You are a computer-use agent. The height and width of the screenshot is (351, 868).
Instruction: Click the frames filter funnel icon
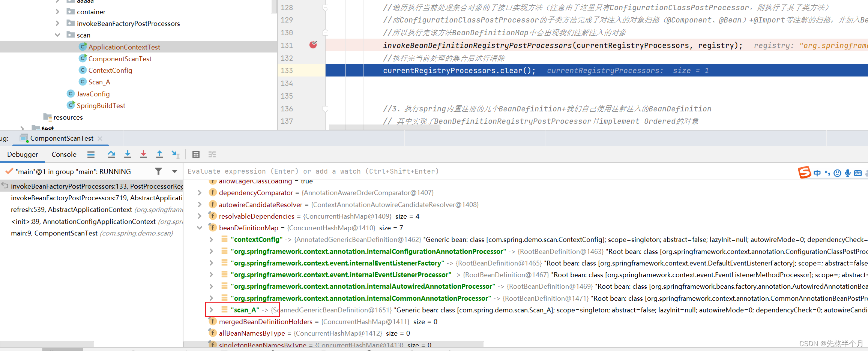pos(159,171)
